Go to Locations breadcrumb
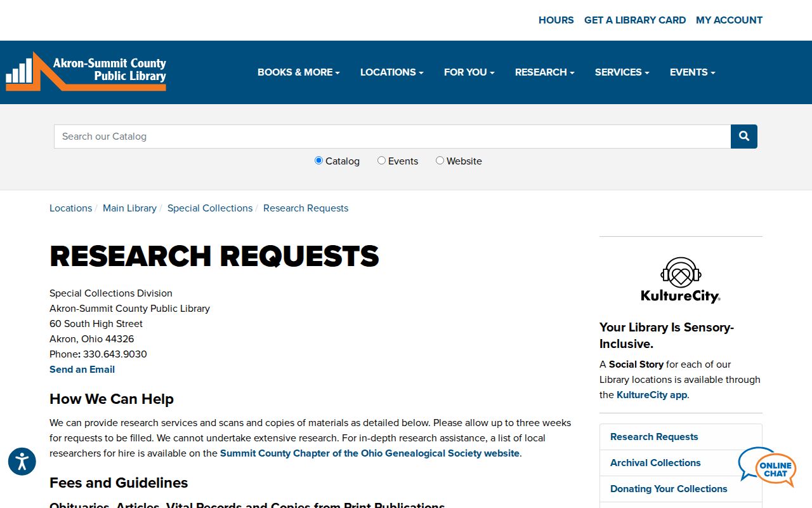The width and height of the screenshot is (812, 508). click(x=71, y=208)
